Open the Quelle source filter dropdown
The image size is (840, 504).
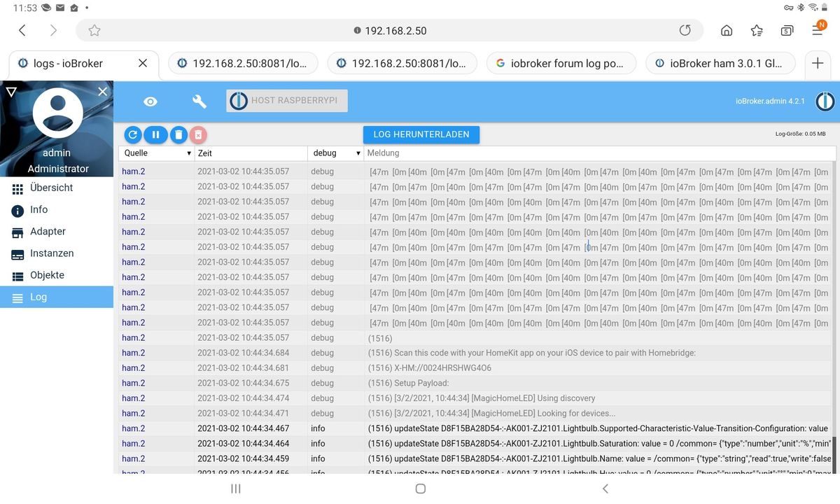(157, 153)
